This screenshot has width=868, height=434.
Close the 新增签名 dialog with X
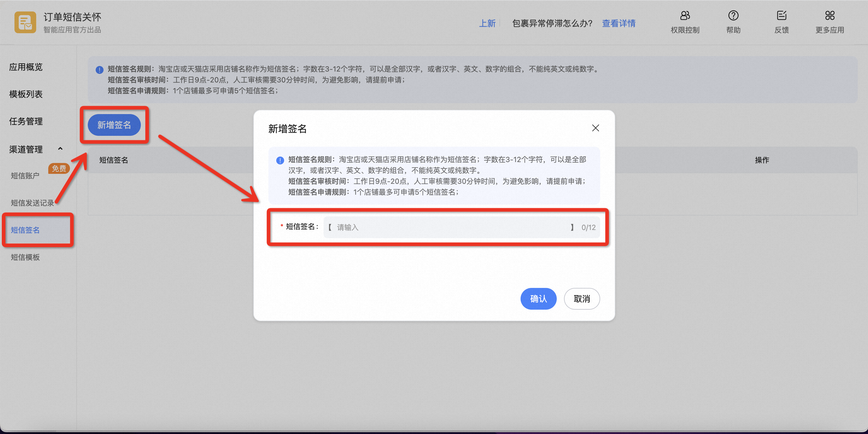(595, 128)
